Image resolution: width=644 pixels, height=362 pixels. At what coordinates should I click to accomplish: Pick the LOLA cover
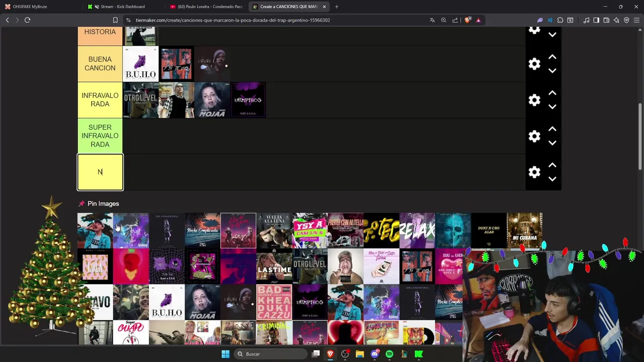coord(95,266)
